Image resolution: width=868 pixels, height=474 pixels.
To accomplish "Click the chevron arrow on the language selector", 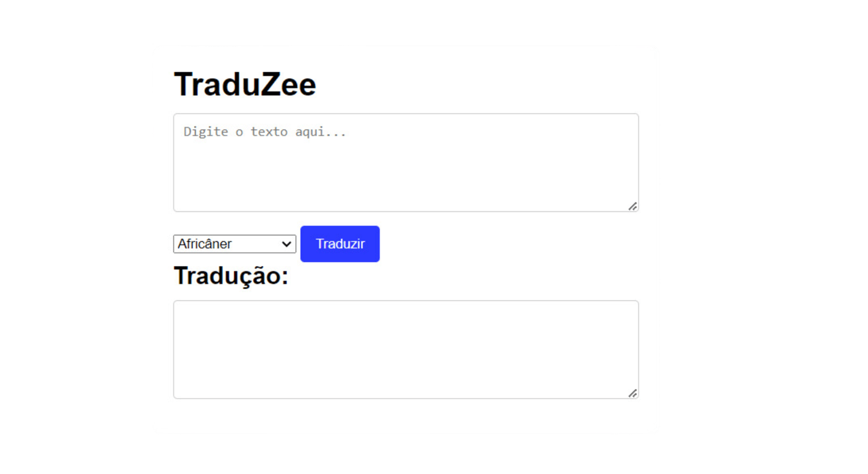I will tap(286, 244).
